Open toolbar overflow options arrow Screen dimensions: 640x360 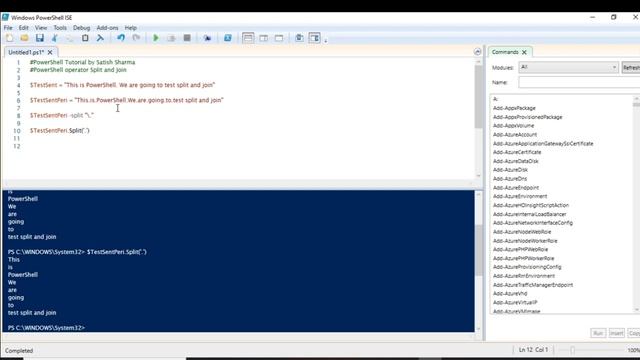tap(325, 40)
